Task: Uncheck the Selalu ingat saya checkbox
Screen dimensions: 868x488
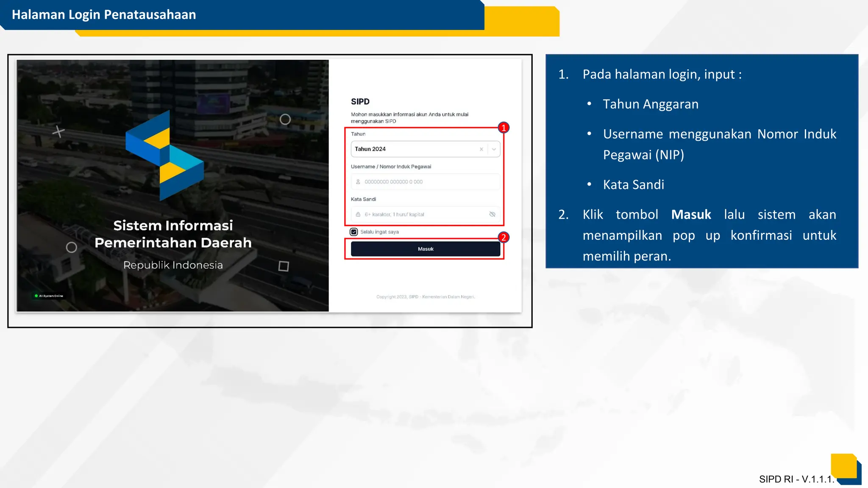Action: (x=354, y=232)
